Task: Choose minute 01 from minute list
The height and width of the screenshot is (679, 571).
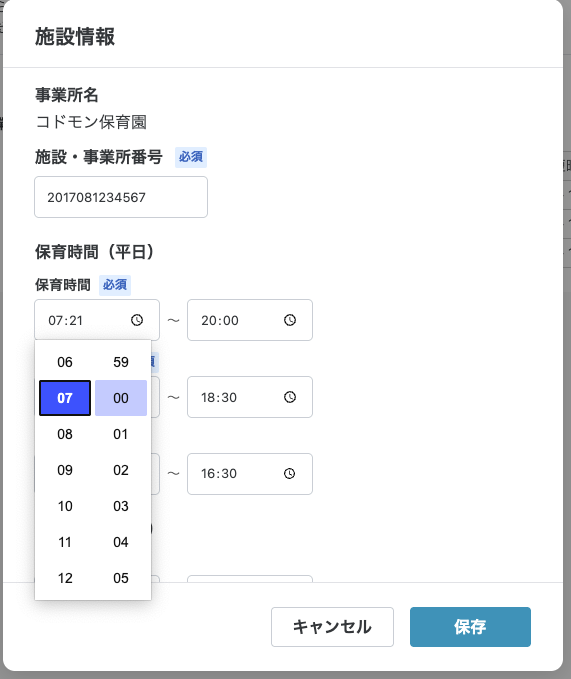Action: coord(121,434)
